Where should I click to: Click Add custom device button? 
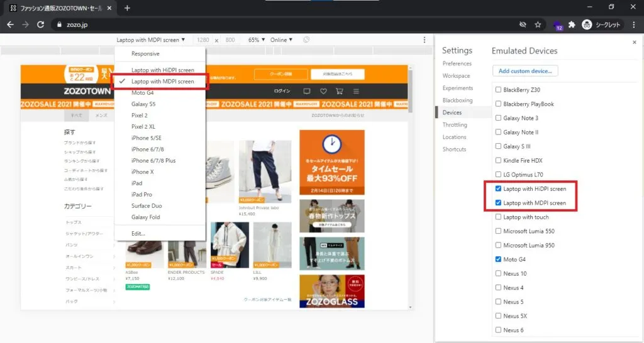click(525, 71)
